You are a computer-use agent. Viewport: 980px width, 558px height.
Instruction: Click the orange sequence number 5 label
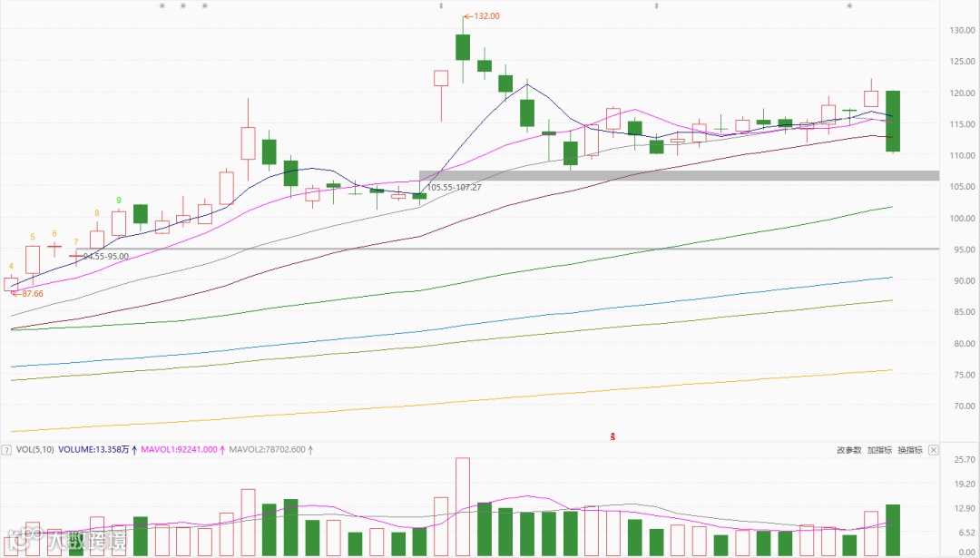coord(33,237)
